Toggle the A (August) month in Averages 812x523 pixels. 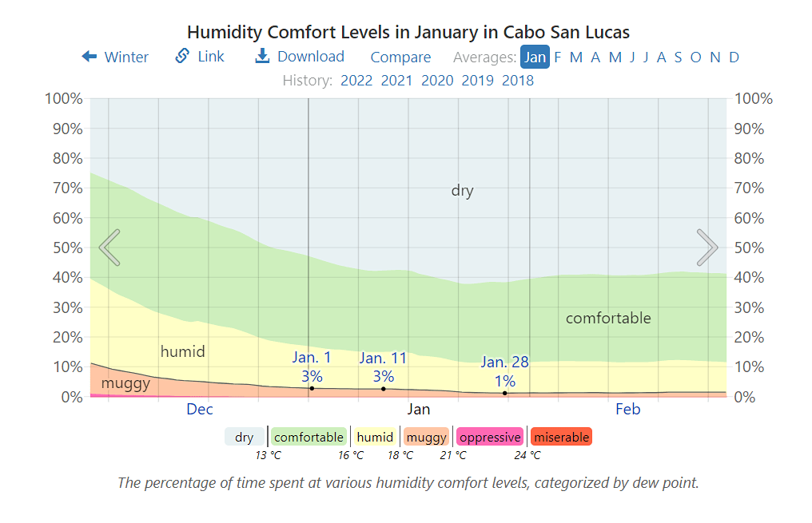pyautogui.click(x=662, y=57)
